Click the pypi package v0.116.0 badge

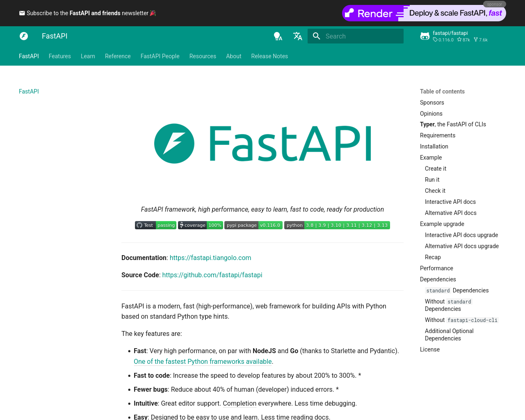[x=253, y=225]
